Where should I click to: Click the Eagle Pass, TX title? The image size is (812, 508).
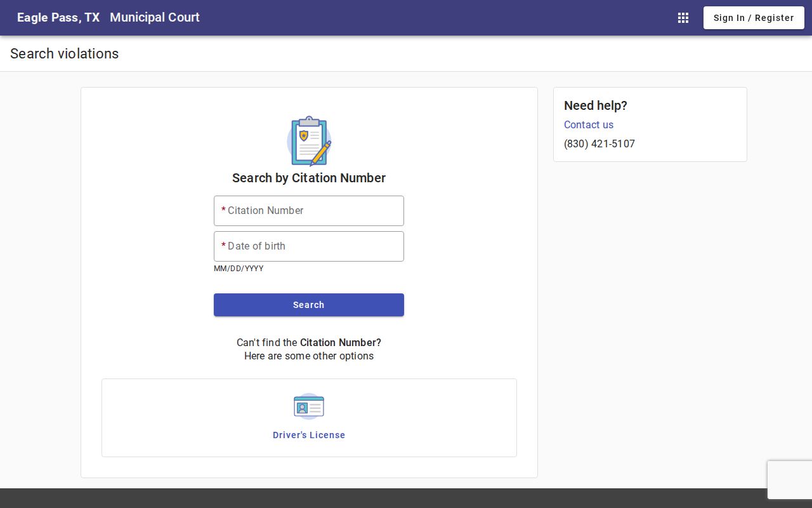pyautogui.click(x=58, y=18)
